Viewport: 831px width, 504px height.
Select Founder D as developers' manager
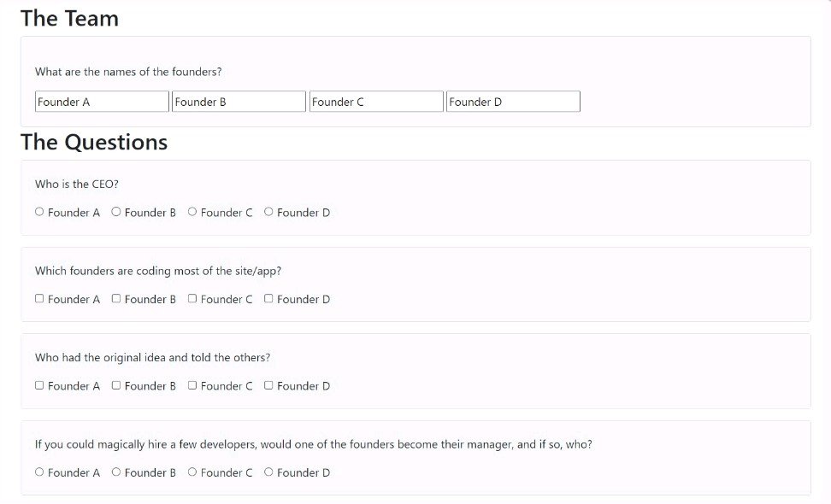click(268, 472)
